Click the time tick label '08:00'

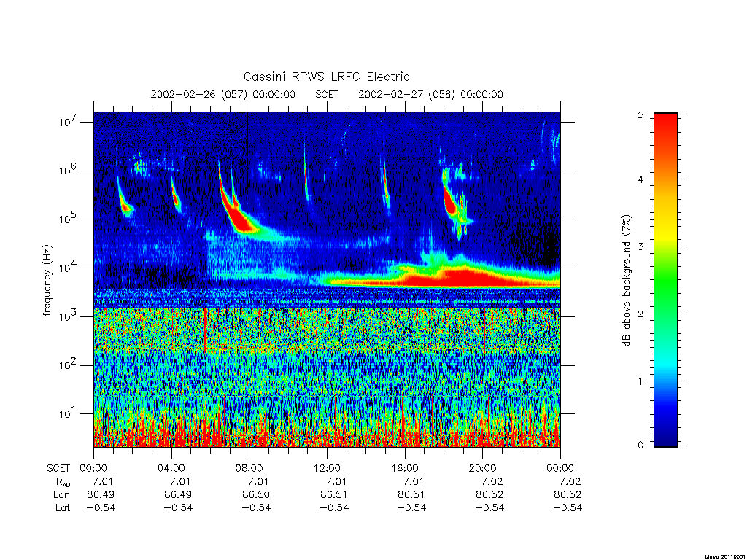(x=249, y=468)
